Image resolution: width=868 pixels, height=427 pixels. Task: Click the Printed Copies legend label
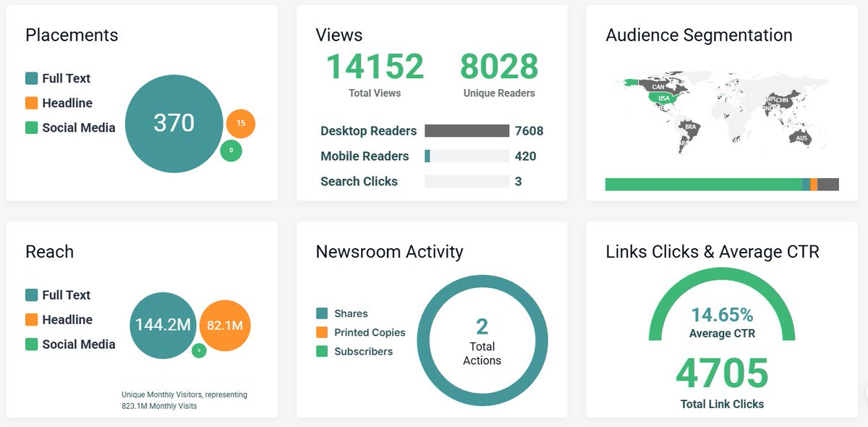pos(370,332)
